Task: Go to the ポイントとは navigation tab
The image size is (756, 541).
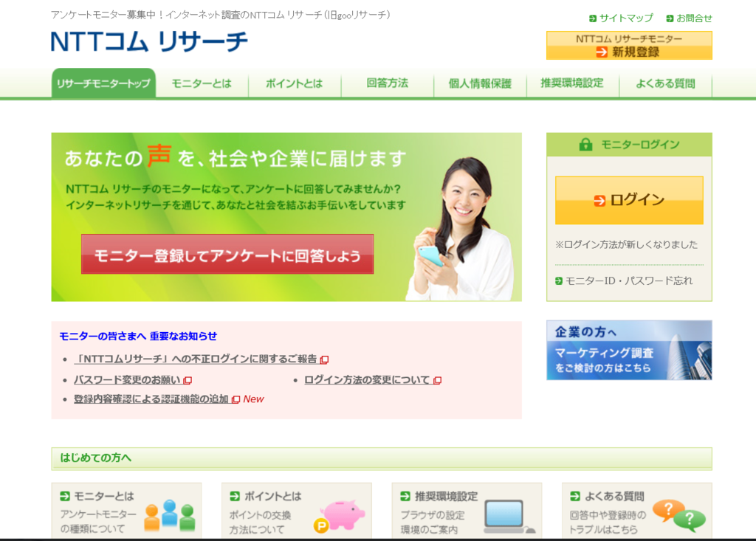Action: point(295,83)
